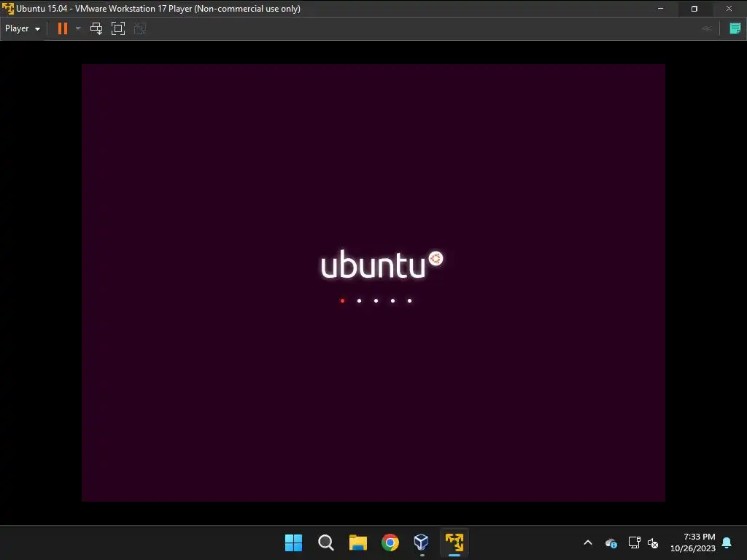Open Windows Search from the taskbar
The height and width of the screenshot is (560, 747).
pyautogui.click(x=326, y=542)
